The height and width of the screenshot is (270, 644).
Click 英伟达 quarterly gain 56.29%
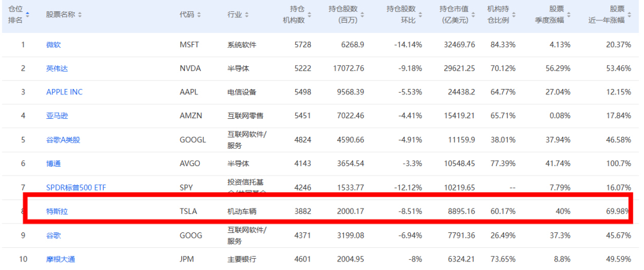click(x=558, y=69)
